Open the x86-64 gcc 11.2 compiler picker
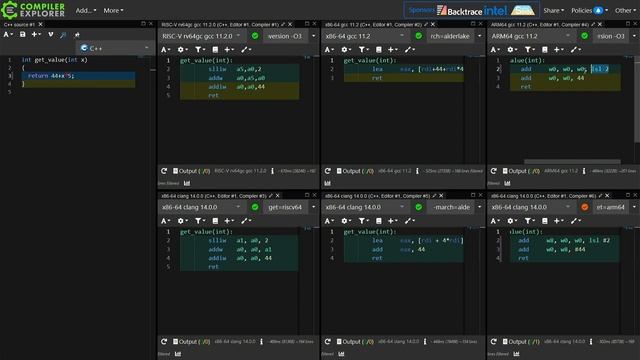Image resolution: width=640 pixels, height=360 pixels. point(365,36)
